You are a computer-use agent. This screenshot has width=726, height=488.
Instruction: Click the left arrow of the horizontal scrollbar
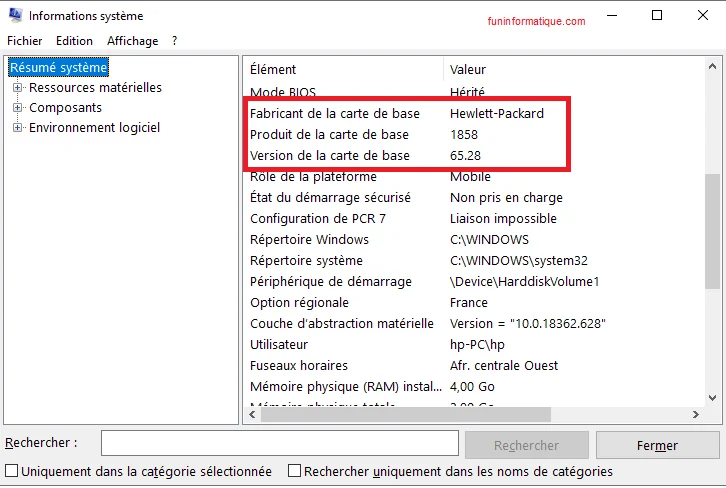252,414
